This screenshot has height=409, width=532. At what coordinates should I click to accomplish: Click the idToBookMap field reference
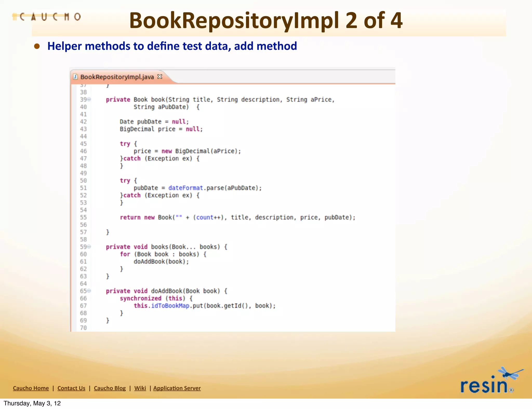point(170,306)
